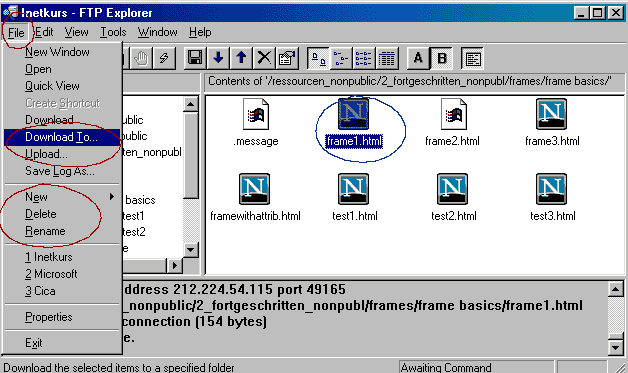Switch to large icons view
628x373 pixels.
point(318,58)
